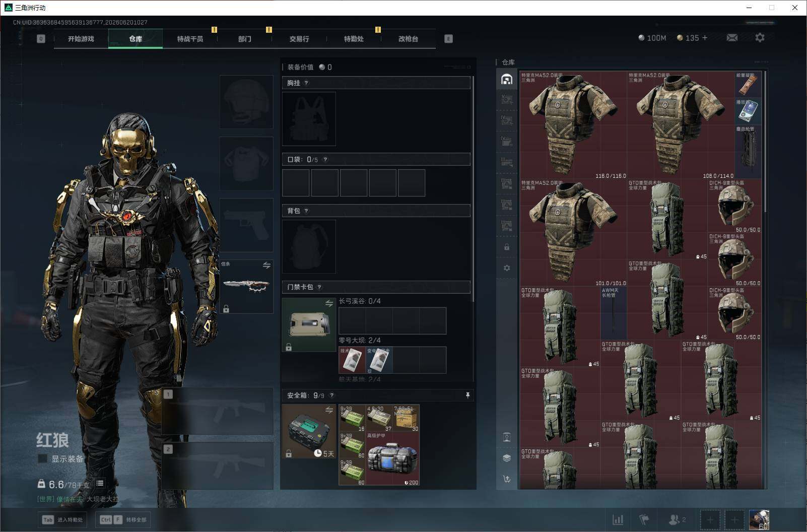Select the 高级护甲 repair kit in safe box
Image resolution: width=807 pixels, height=532 pixels.
[392, 458]
